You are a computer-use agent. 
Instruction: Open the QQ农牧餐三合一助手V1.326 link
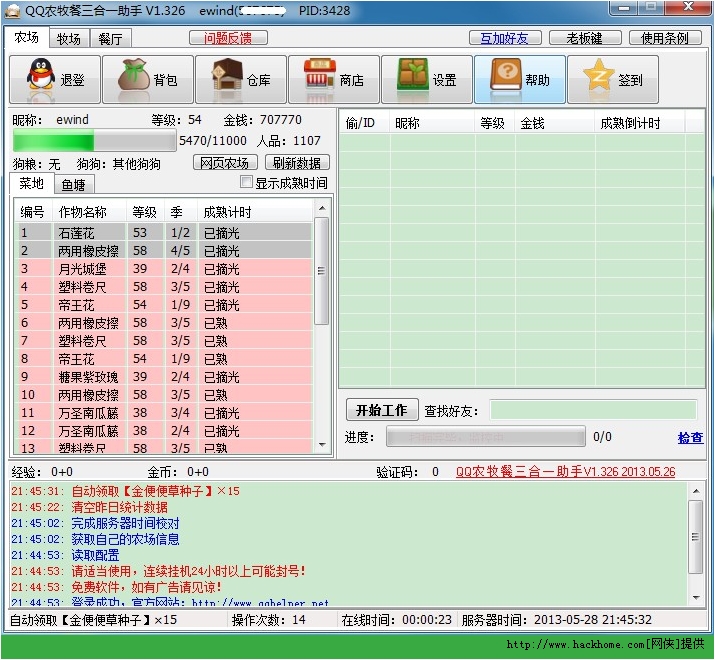click(x=565, y=472)
